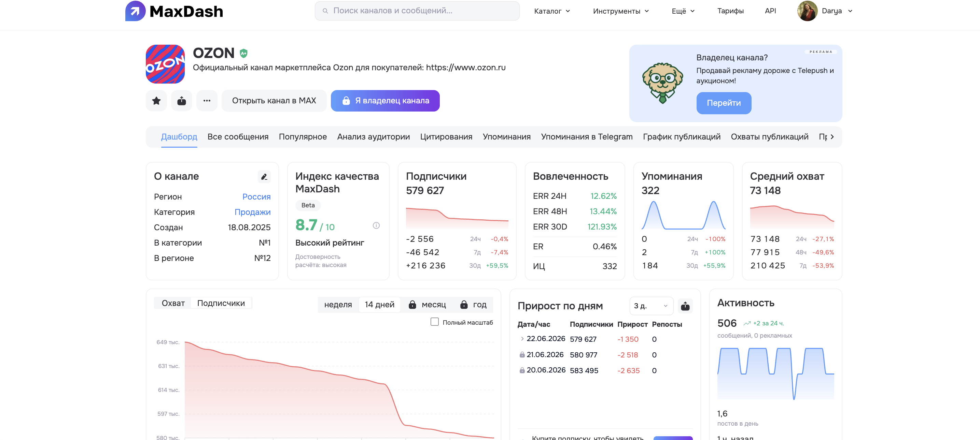Click the Активность blue chart
Viewport: 980px width, 440px height.
[x=775, y=373]
